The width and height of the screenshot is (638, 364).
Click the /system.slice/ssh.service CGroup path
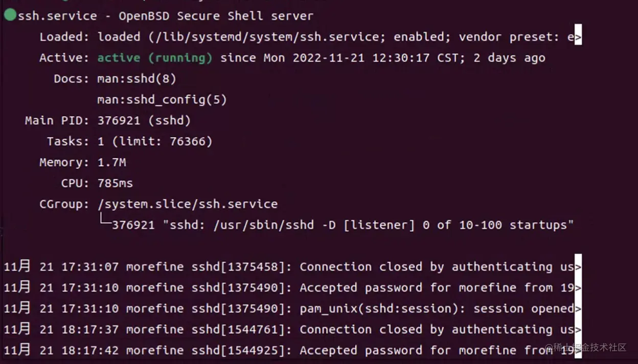click(187, 204)
